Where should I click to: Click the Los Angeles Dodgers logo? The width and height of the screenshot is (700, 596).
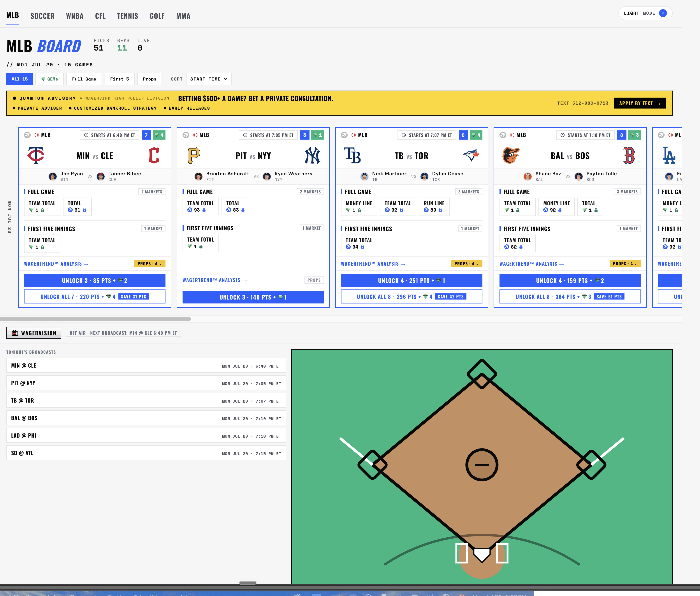[x=669, y=155]
